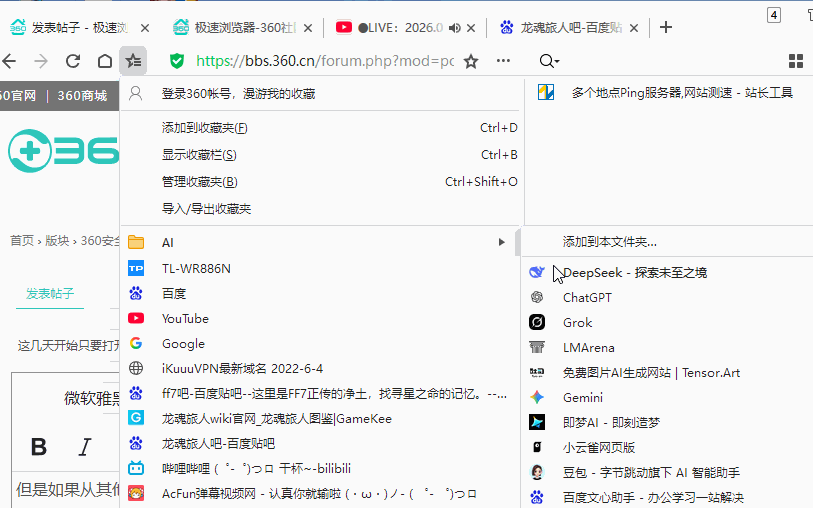Image resolution: width=813 pixels, height=508 pixels.
Task: Open the 哔哩哔哩 bilibili bookmark
Action: tap(319, 468)
